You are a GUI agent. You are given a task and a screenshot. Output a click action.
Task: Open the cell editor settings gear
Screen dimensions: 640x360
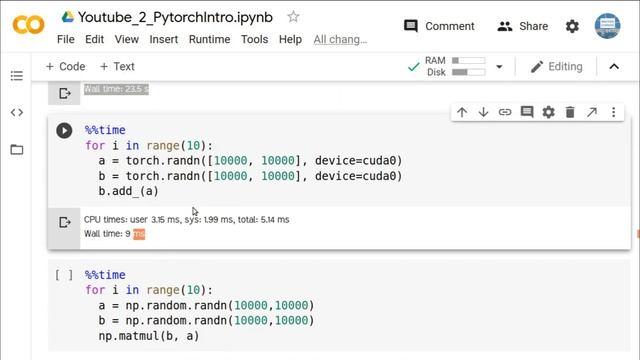[x=548, y=112]
